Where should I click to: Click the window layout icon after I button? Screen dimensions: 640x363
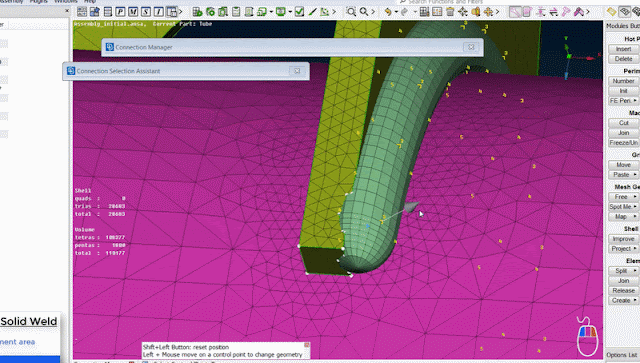pos(172,12)
